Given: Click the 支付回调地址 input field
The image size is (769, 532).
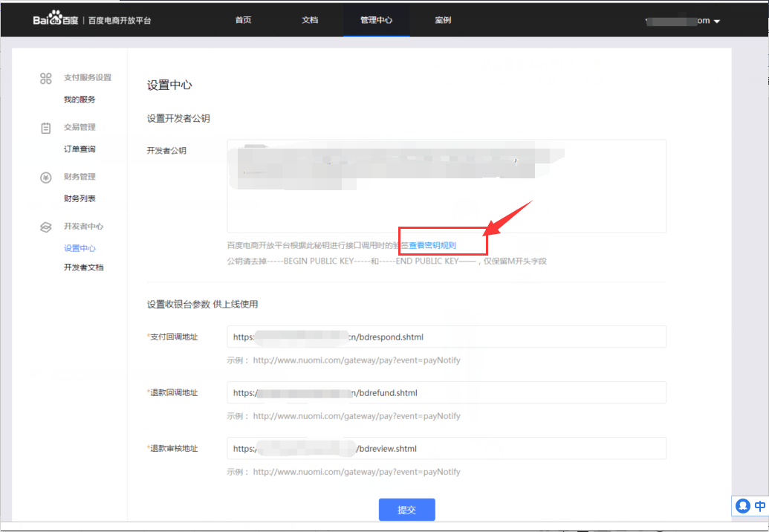Looking at the screenshot, I should [447, 337].
